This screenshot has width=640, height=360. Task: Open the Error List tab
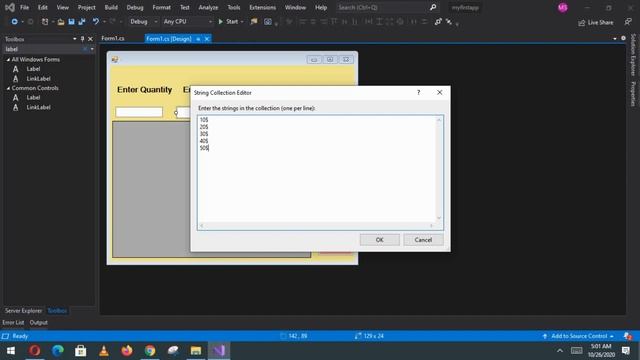13,322
